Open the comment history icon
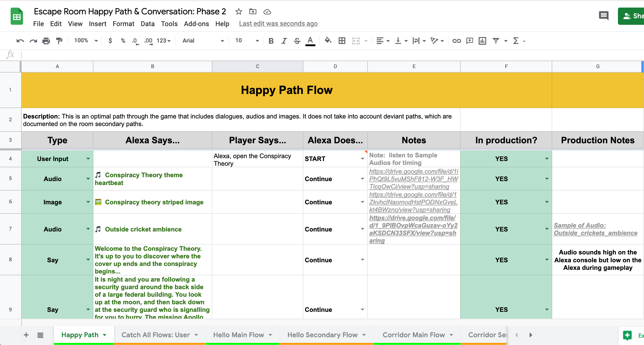Image resolution: width=644 pixels, height=345 pixels. click(604, 16)
